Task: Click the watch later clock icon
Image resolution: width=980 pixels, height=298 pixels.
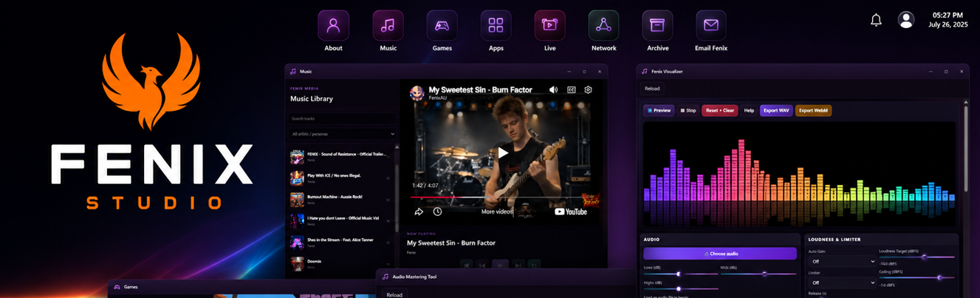Action: [437, 211]
